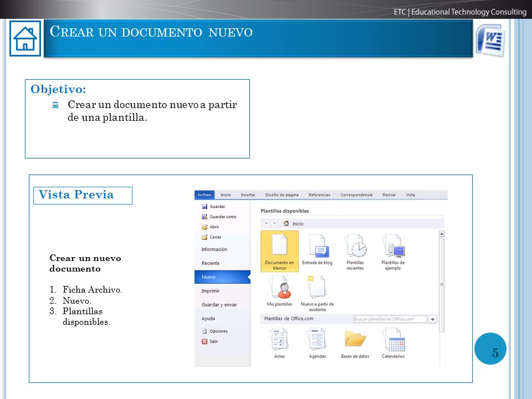Click the Guardar disk icon
Viewport: 532px width, 399px height.
point(204,206)
